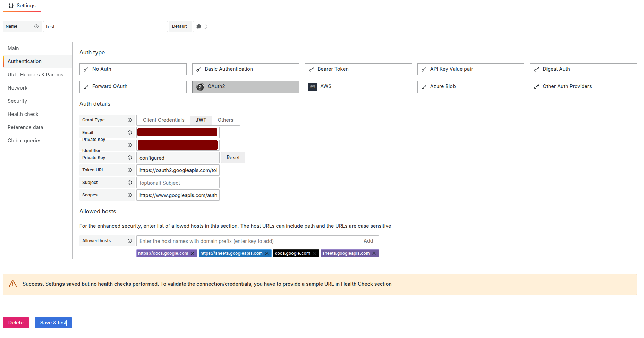The width and height of the screenshot is (644, 338).
Task: Click the key icon on Bearer Token option
Action: coord(311,69)
